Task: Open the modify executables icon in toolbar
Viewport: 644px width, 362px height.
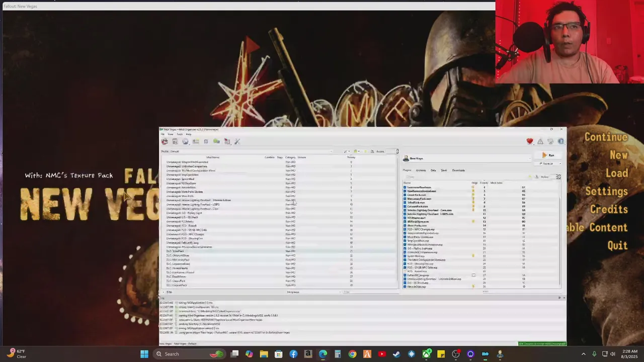Action: point(216,141)
